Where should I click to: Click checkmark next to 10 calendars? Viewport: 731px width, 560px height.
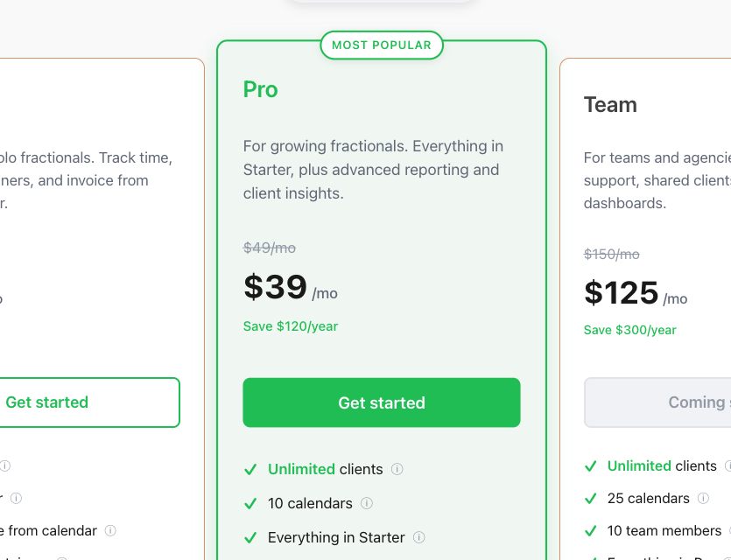(x=250, y=503)
